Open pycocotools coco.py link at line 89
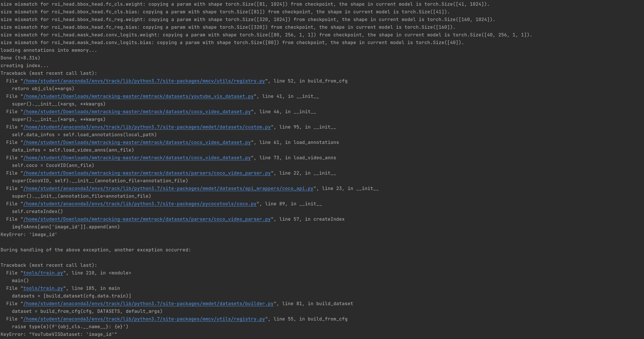Viewport: 644px width, 339px height. 140,204
